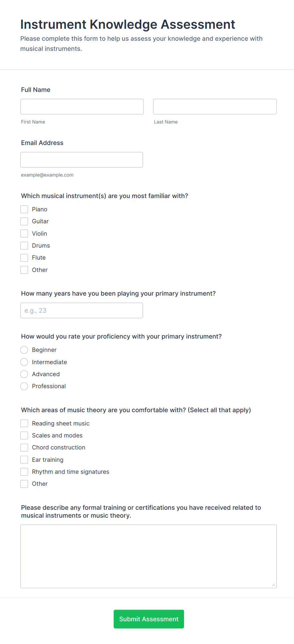294x644 pixels.
Task: Enable the Drums checkbox
Action: (24, 246)
